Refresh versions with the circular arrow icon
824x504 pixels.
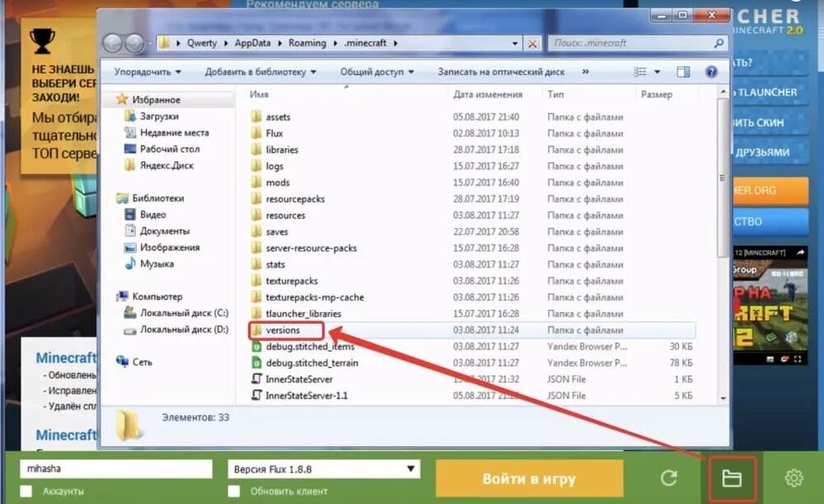[668, 478]
